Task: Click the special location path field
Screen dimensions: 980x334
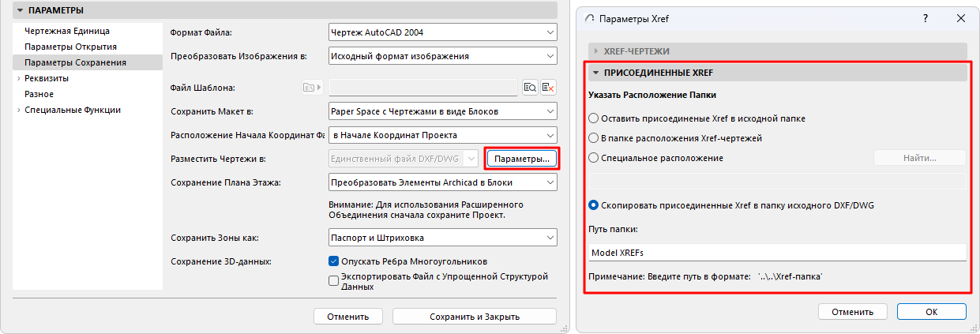Action: [777, 182]
